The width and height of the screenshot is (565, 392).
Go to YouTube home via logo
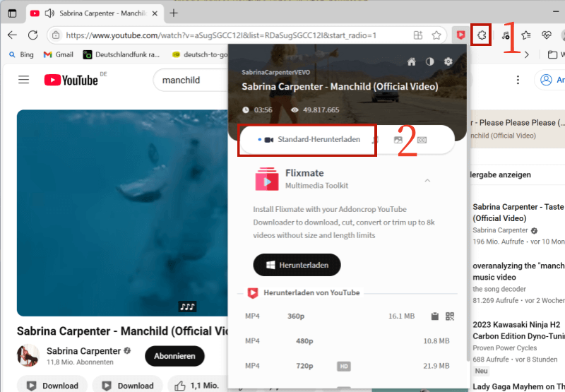click(x=71, y=80)
